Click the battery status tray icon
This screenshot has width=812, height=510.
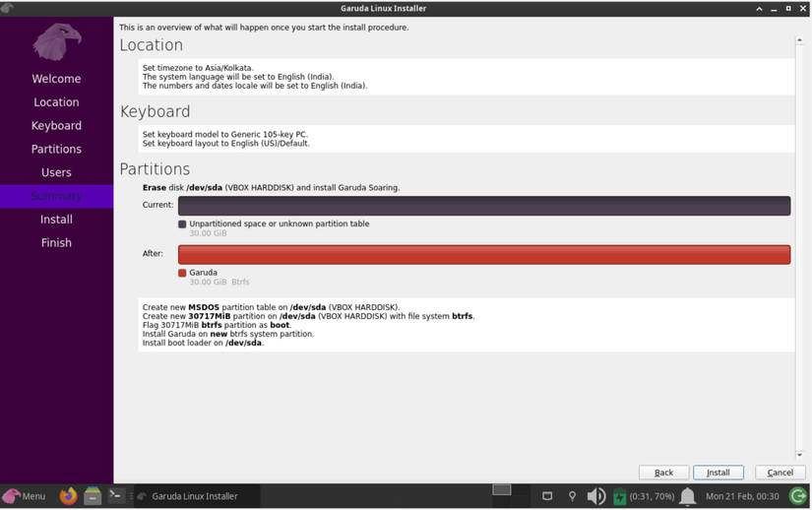coord(619,496)
